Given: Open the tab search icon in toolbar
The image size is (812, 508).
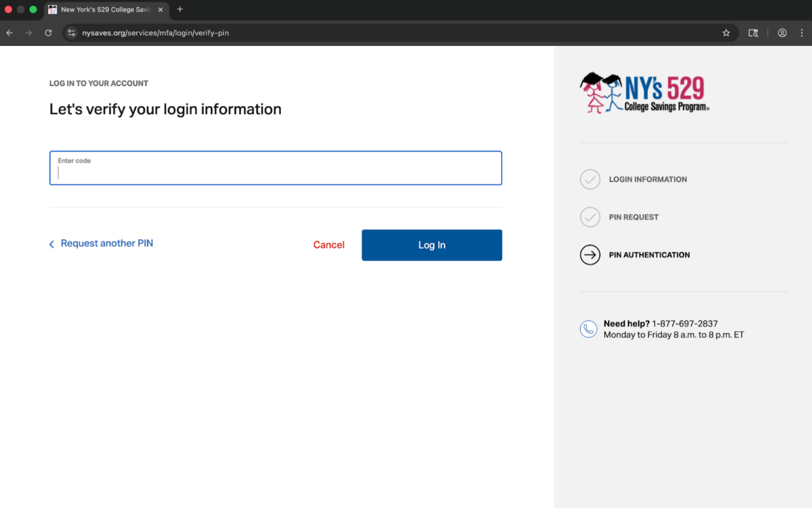Looking at the screenshot, I should point(753,33).
